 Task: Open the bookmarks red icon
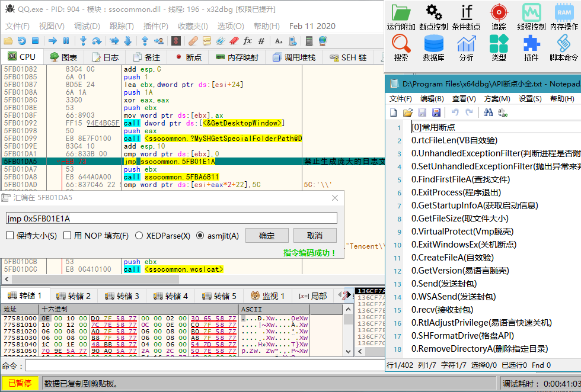[234, 41]
